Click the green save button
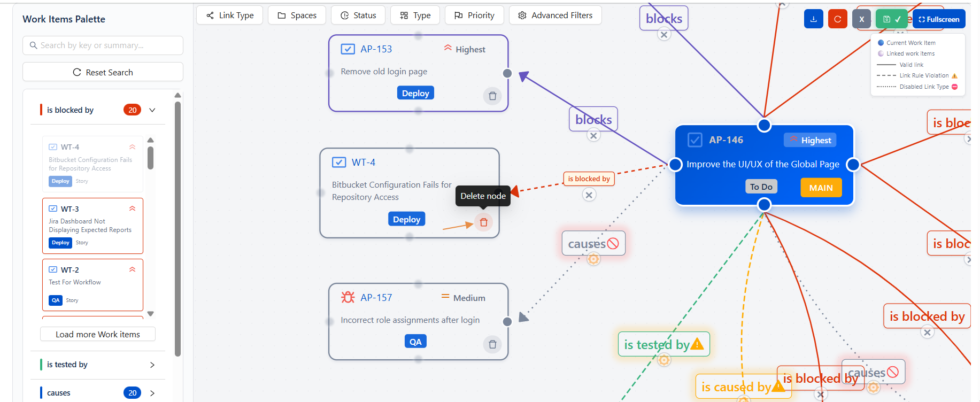The width and height of the screenshot is (980, 402). (891, 19)
